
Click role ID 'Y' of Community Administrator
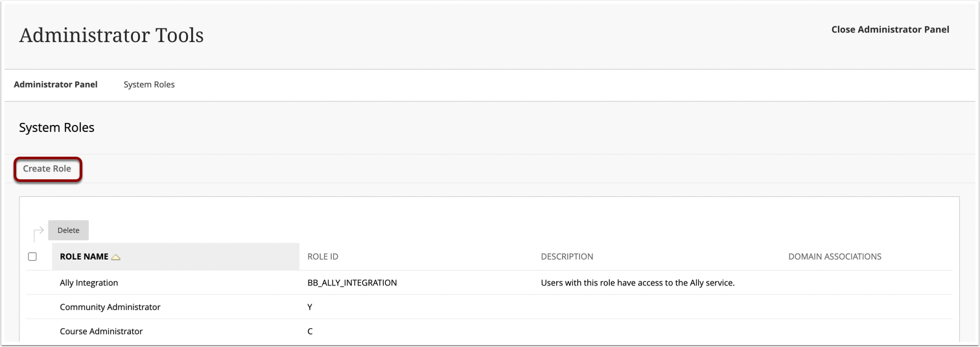(x=310, y=308)
